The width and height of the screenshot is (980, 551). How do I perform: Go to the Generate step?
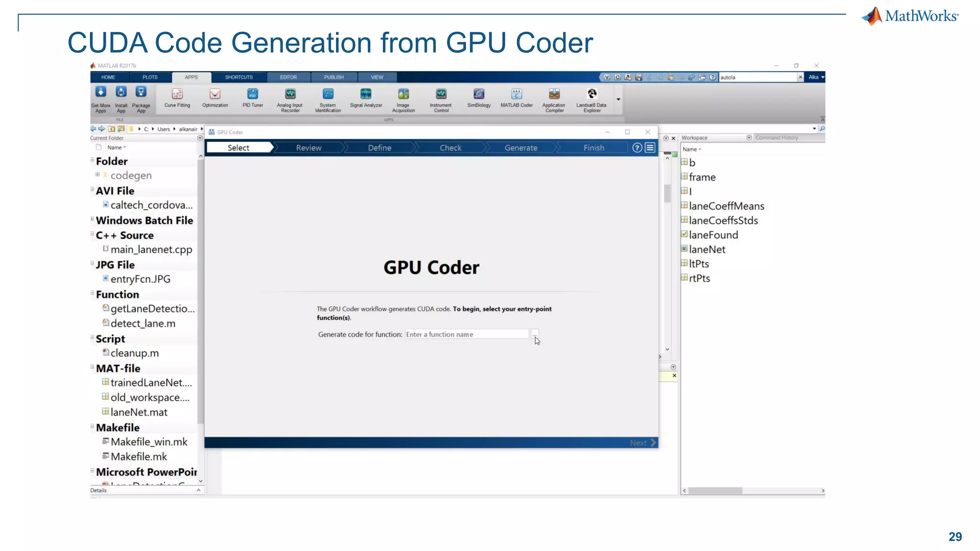tap(521, 148)
